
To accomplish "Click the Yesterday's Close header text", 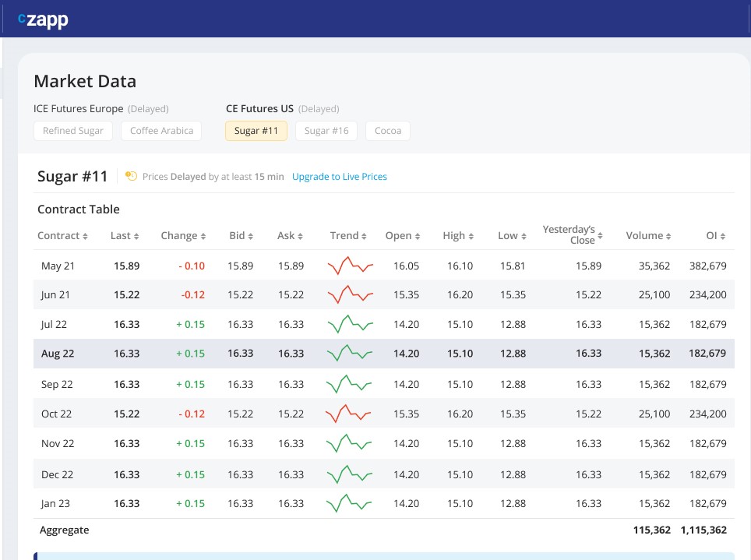I will (x=569, y=234).
